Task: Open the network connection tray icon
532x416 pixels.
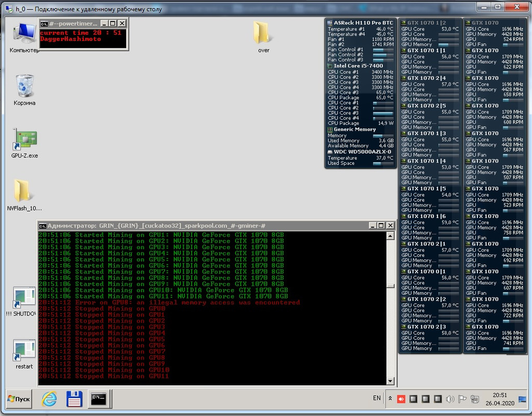Action: point(475,399)
